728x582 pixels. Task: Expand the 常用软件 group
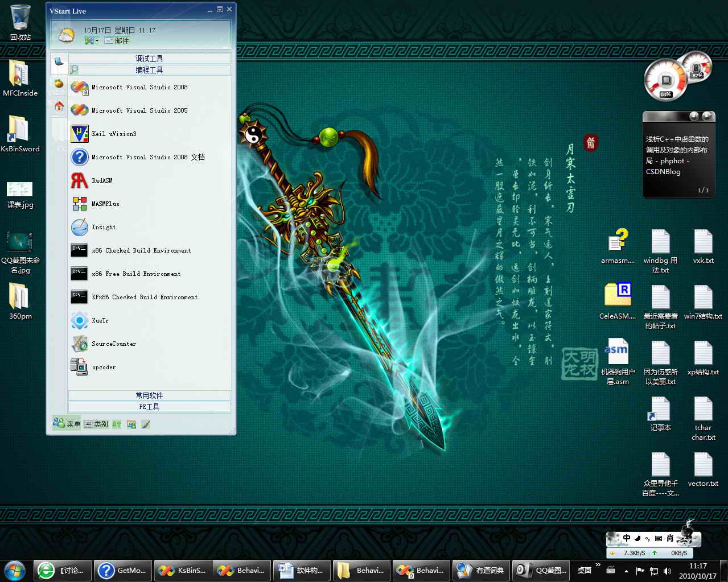150,395
